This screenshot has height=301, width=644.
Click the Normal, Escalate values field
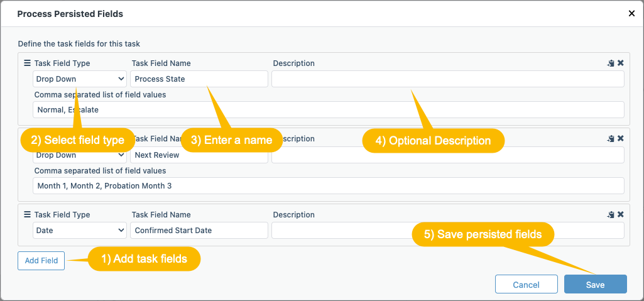[x=329, y=109]
